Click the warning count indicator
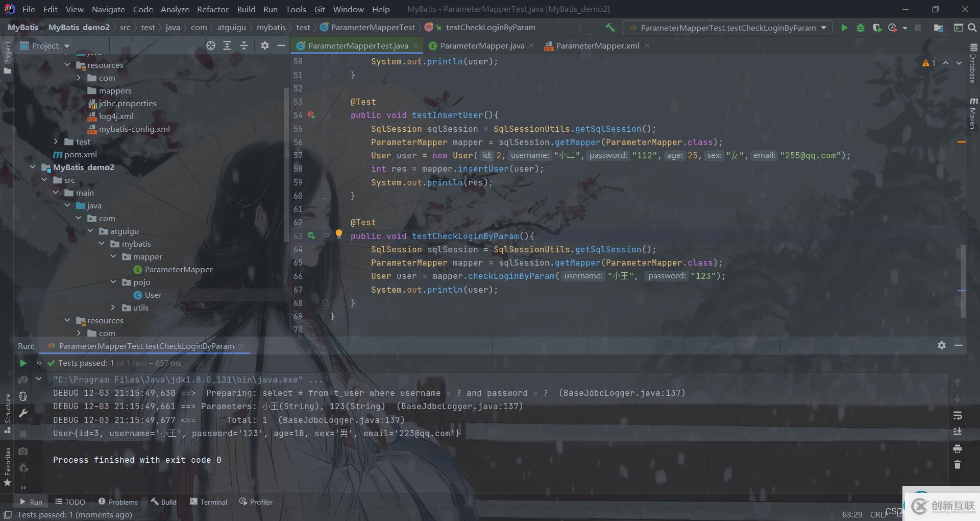 (x=929, y=63)
